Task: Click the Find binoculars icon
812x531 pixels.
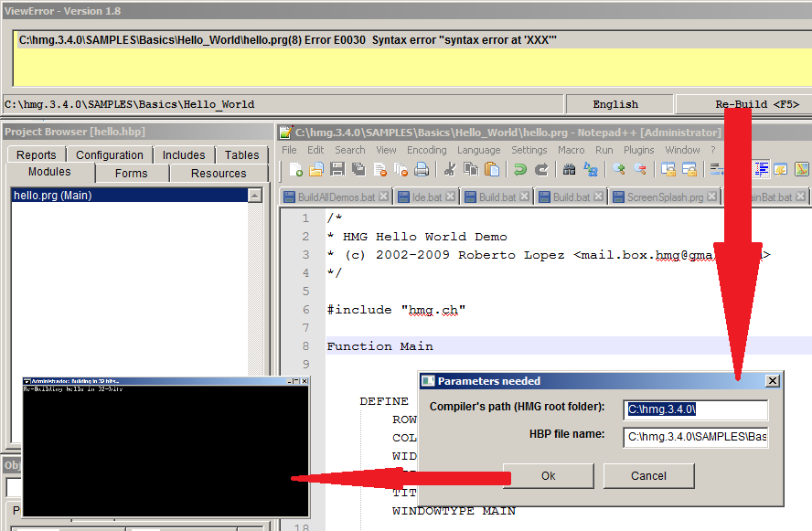Action: coord(569,169)
